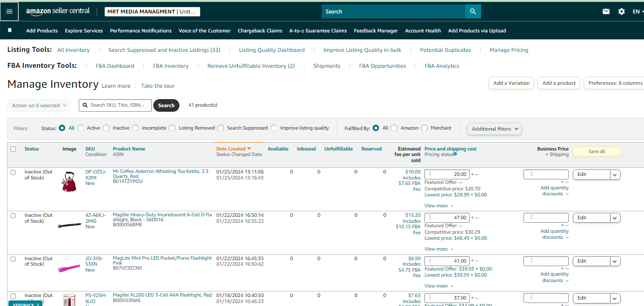Expand View more under Tea Kettle pricing
Screen dimensions: 644x306
439,206
